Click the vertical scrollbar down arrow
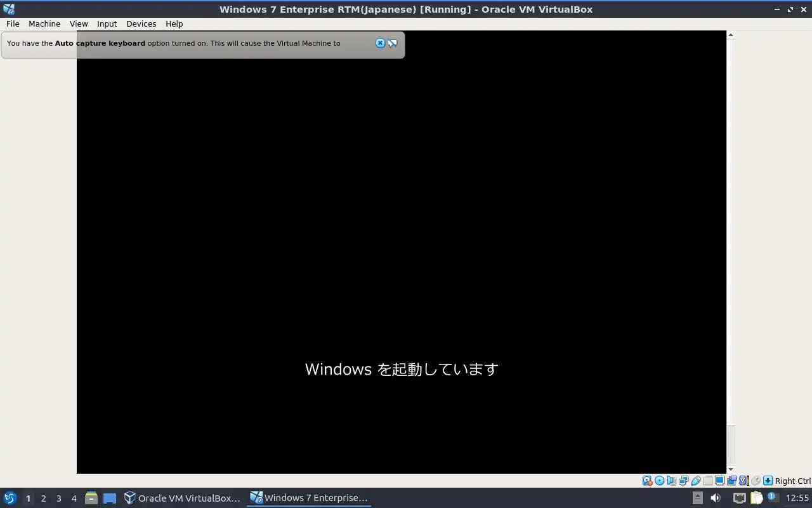 tap(730, 469)
